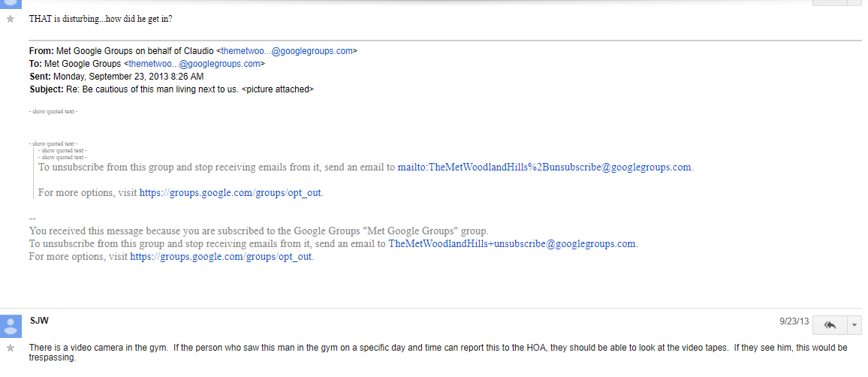Star the 'THAT is disturbing' message

coord(10,19)
